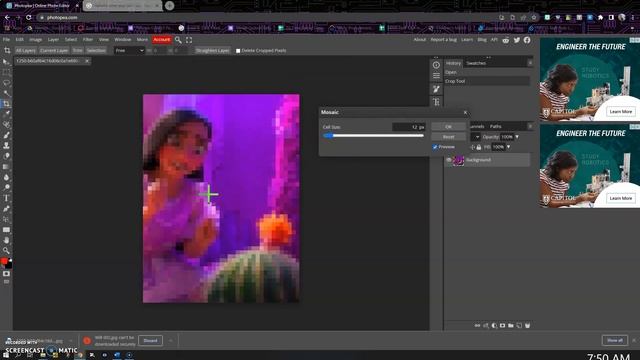Open the red foreground color swatch
This screenshot has width=640, height=360.
point(4,261)
